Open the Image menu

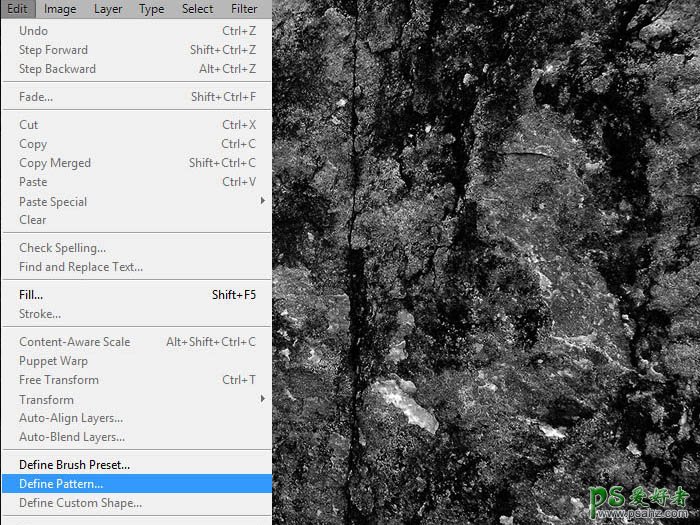[60, 9]
